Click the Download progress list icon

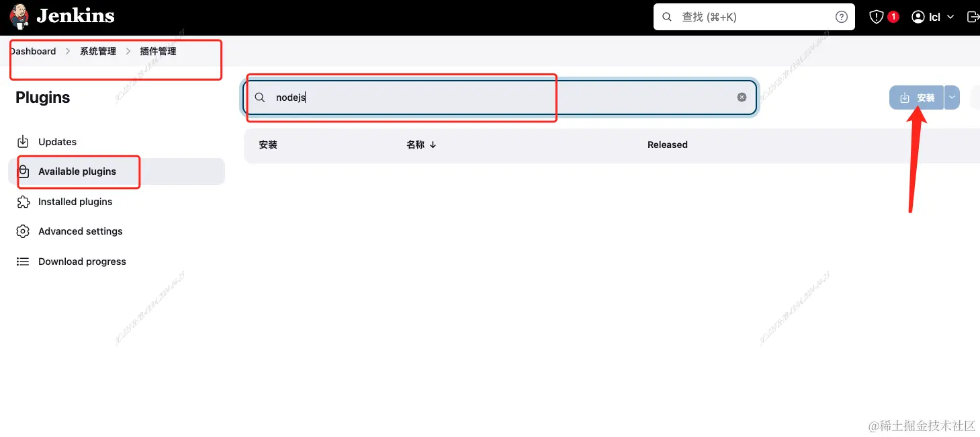pyautogui.click(x=23, y=262)
